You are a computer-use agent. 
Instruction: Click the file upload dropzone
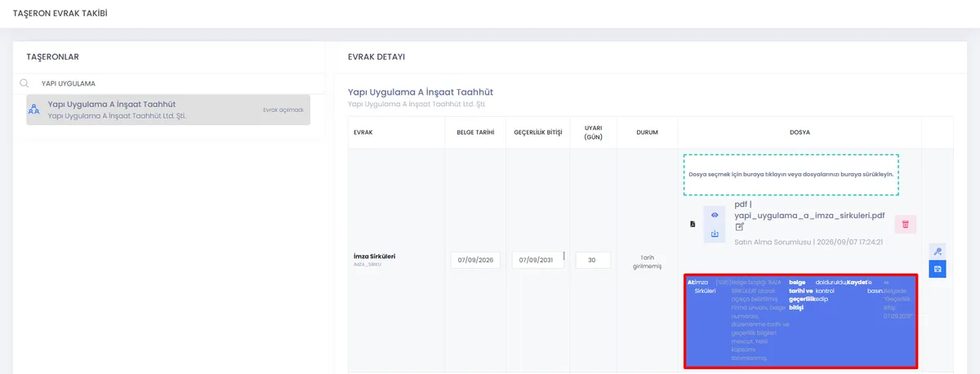point(790,175)
